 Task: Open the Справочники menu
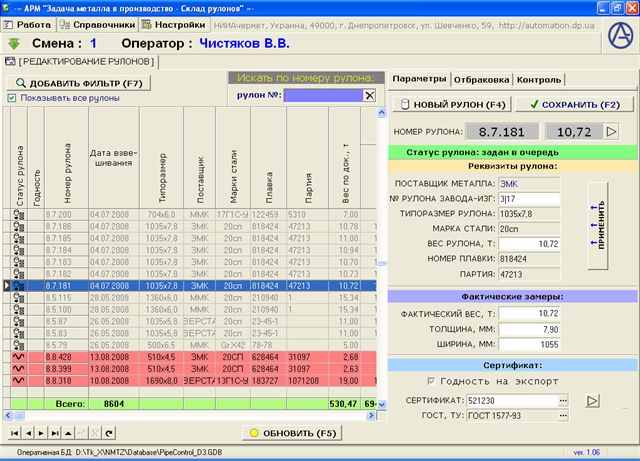click(x=97, y=25)
